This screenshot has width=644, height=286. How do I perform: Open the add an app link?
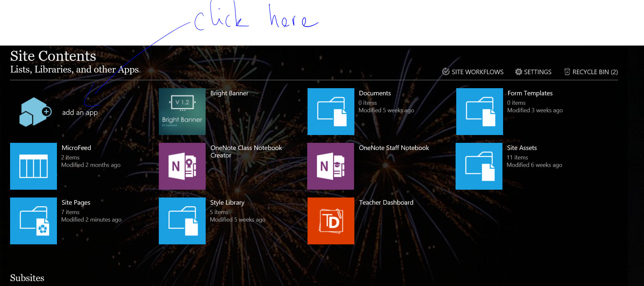(80, 113)
